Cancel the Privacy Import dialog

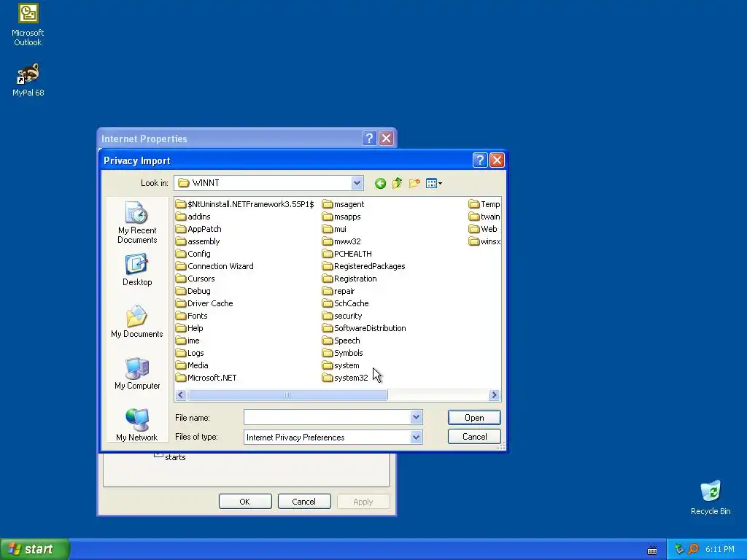click(474, 437)
